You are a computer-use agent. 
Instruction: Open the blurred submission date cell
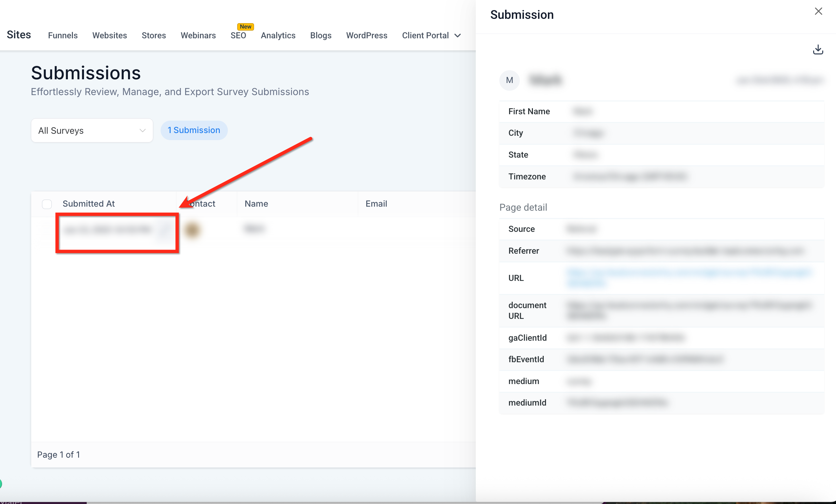pyautogui.click(x=107, y=230)
